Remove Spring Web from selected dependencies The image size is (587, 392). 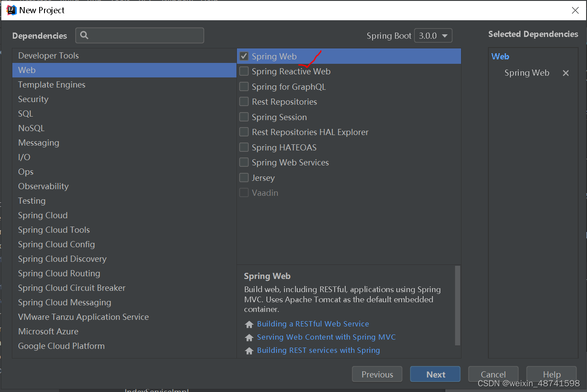tap(566, 73)
